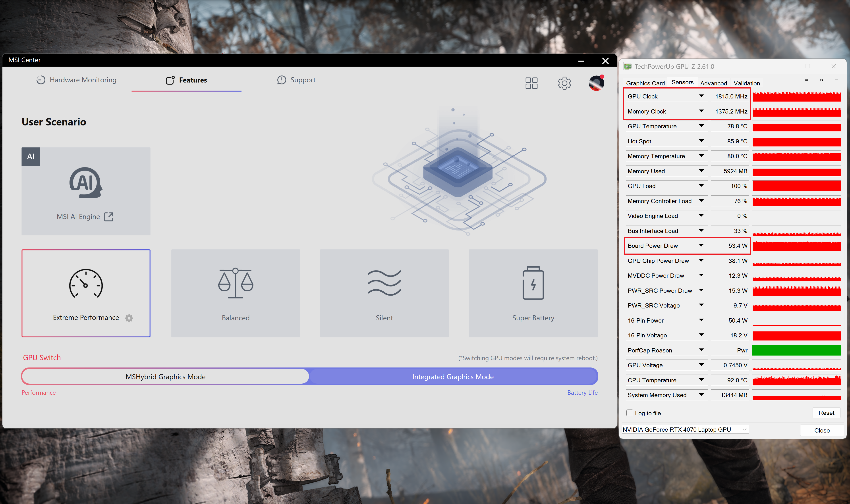This screenshot has height=504, width=850.
Task: Click the GPU Load history graph
Action: point(796,186)
